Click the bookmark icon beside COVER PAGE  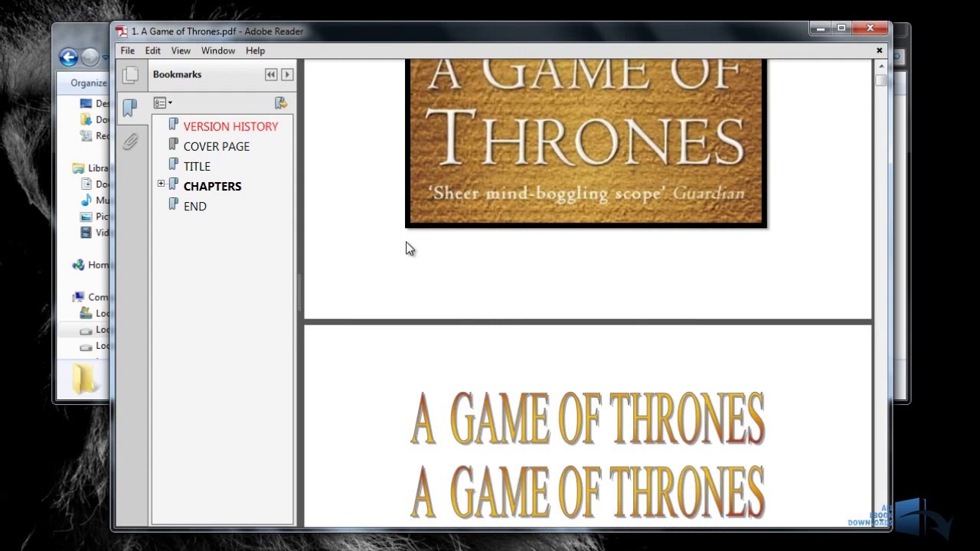point(173,145)
